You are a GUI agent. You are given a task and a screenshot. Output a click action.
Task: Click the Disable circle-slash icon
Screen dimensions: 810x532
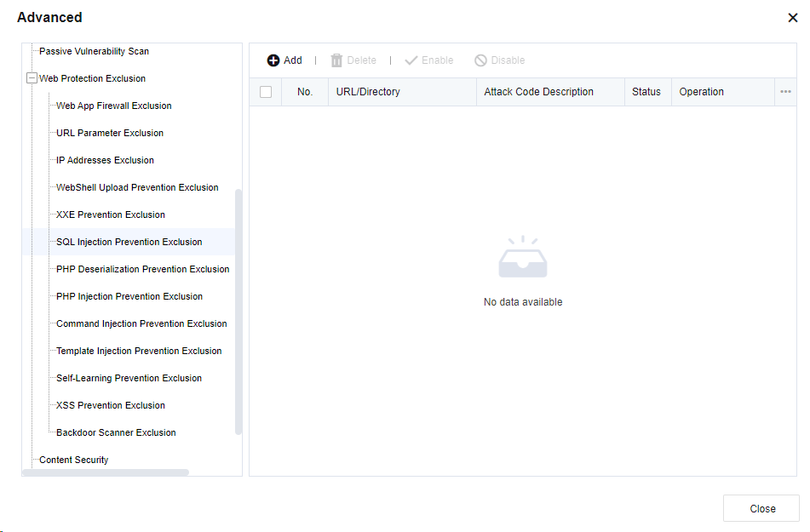(x=480, y=60)
